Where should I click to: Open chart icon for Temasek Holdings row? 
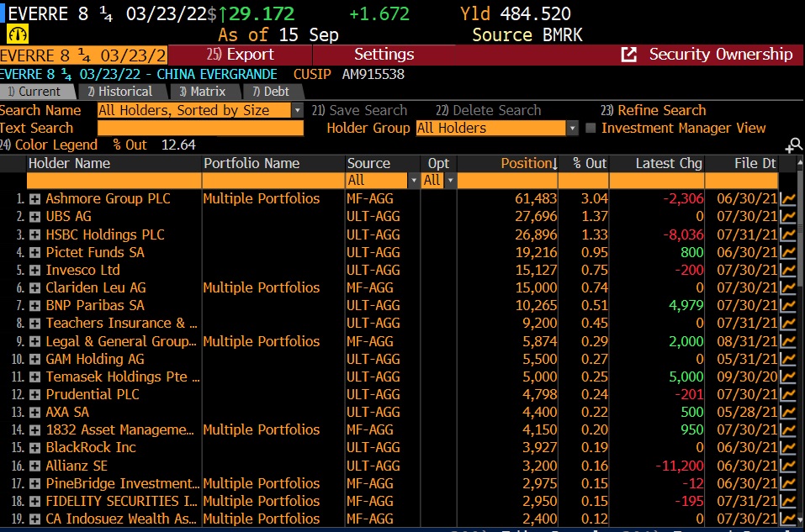(787, 377)
